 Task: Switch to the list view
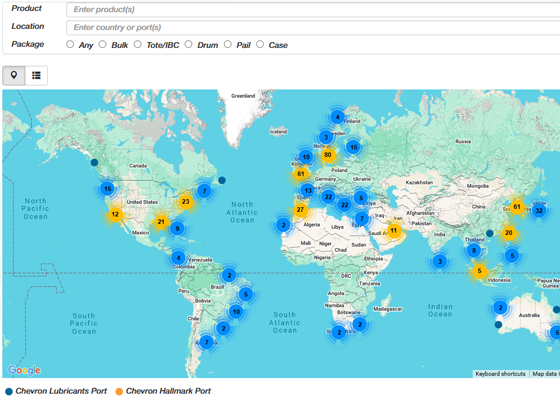pyautogui.click(x=36, y=75)
